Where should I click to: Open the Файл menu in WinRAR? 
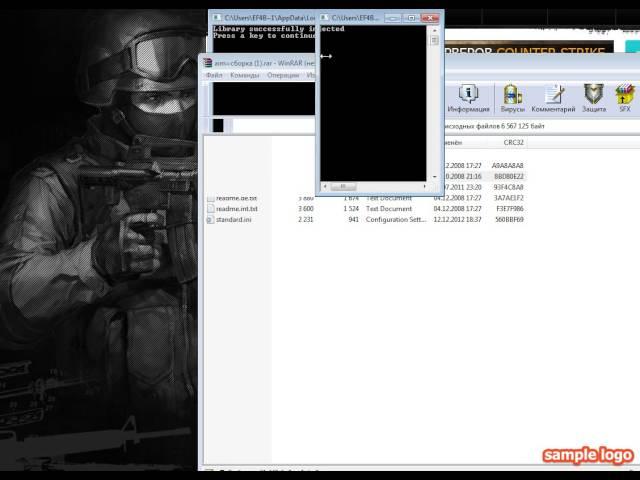pos(214,76)
